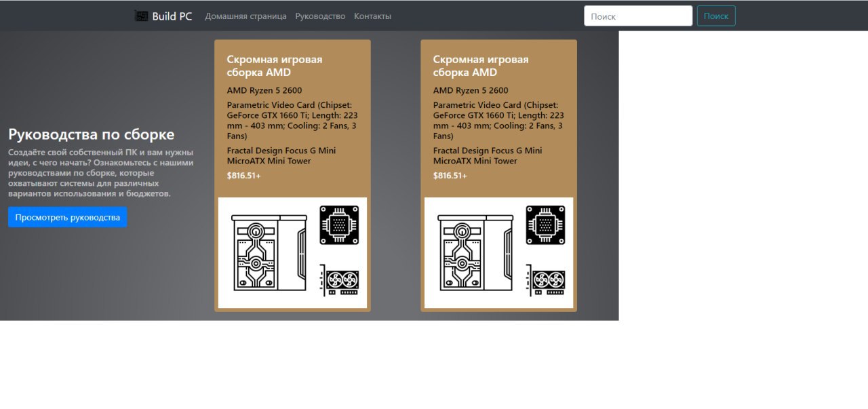Open first card title Скромная игровая сборка AMD
Image resolution: width=868 pixels, height=409 pixels.
(x=275, y=66)
